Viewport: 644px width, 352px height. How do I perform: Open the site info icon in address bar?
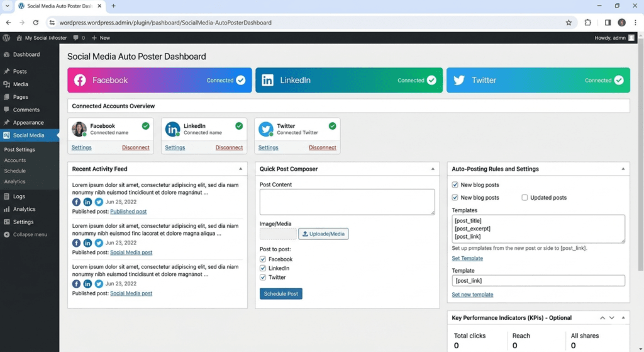(x=52, y=23)
